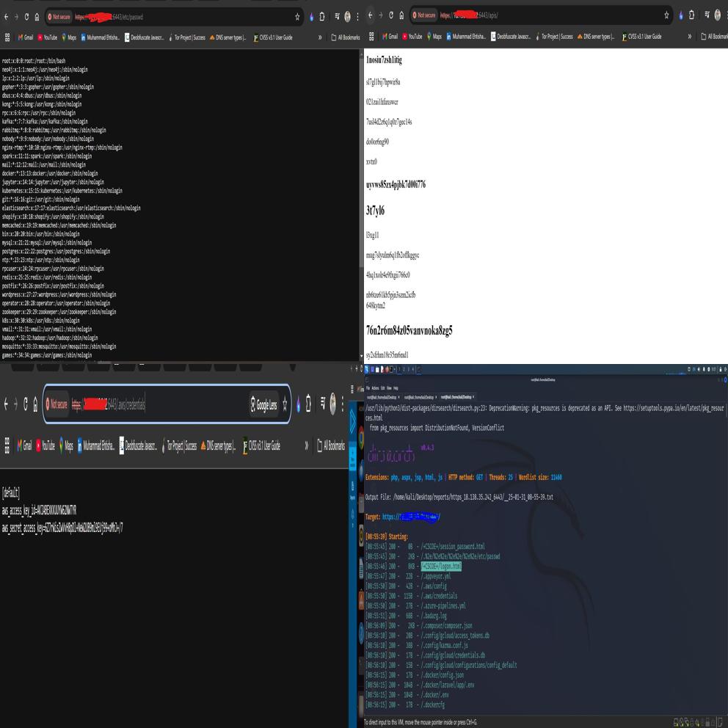The width and height of the screenshot is (728, 728).
Task: Click Chrome icon in VM left sidebar
Action: click(x=361, y=438)
